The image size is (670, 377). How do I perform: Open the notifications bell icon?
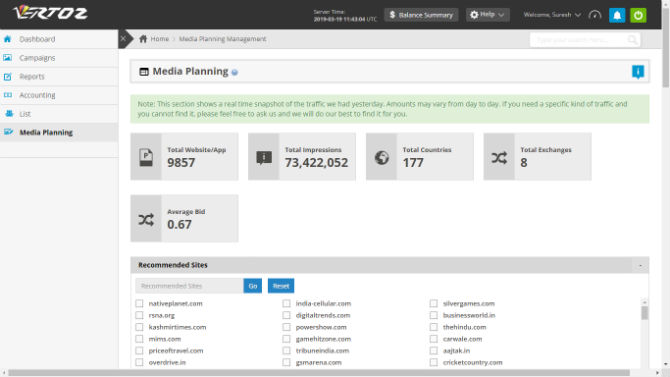[x=617, y=15]
